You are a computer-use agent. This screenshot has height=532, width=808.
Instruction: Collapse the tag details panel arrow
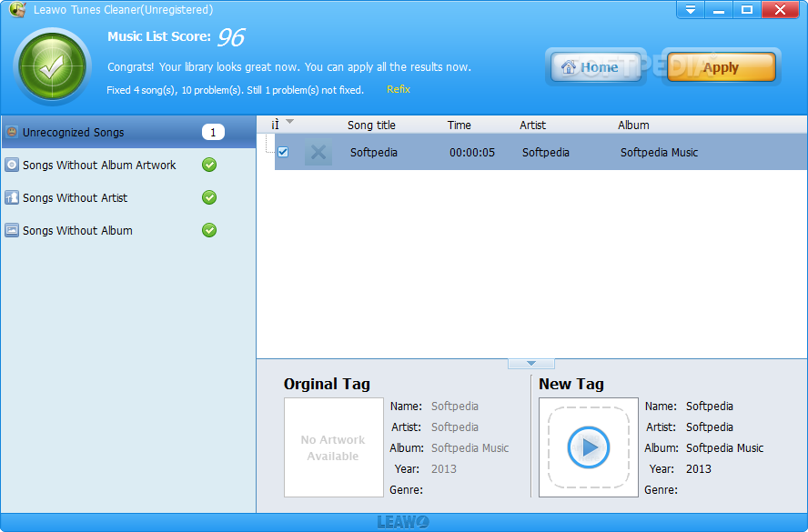point(531,364)
